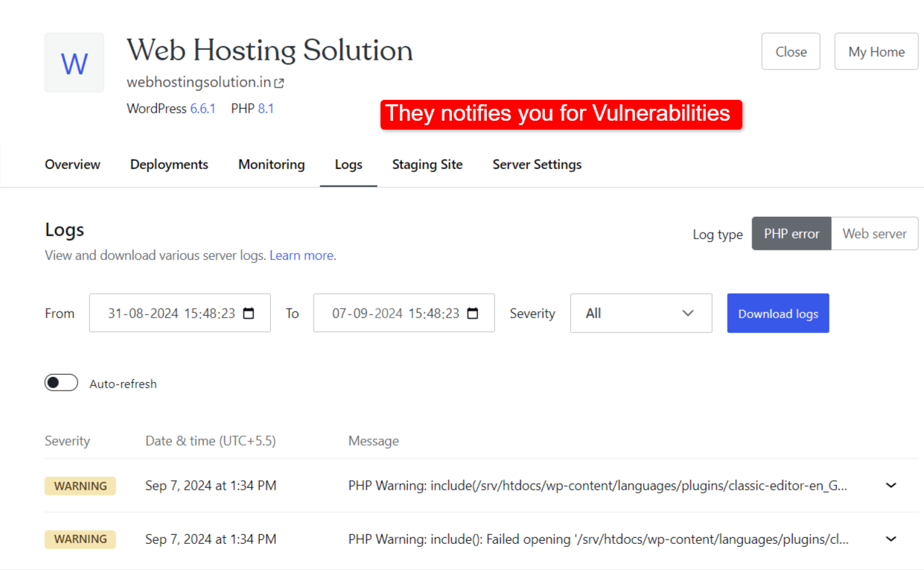Image resolution: width=924 pixels, height=570 pixels.
Task: Click the WARNING badge on the second log entry
Action: click(80, 539)
